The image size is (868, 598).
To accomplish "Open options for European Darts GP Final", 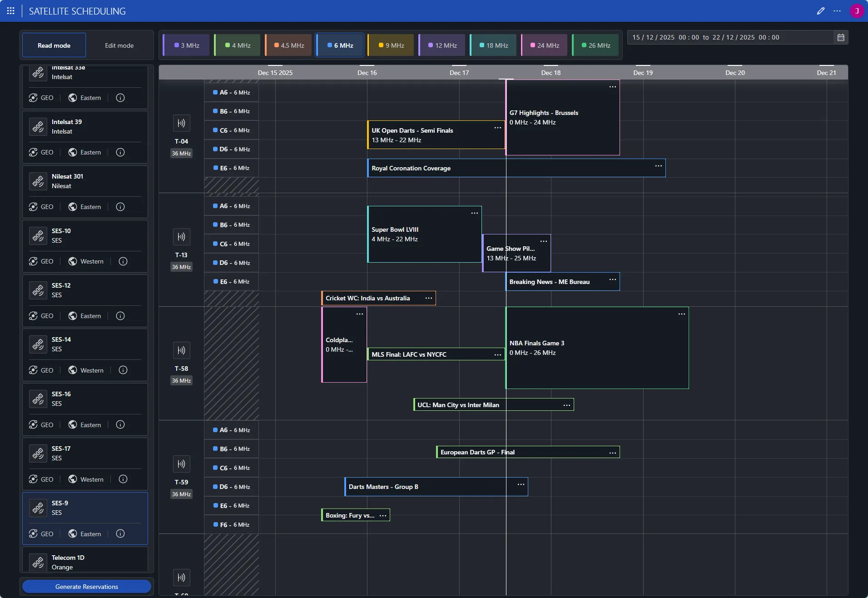I will 612,453.
